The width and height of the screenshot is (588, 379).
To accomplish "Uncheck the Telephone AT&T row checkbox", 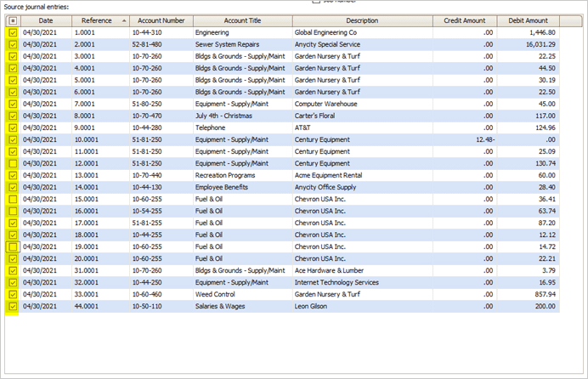I will pos(13,127).
